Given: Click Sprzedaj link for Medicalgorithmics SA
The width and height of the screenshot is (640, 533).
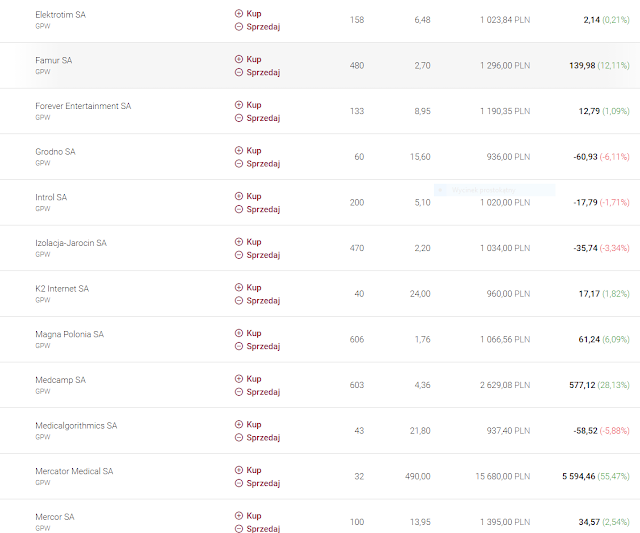Looking at the screenshot, I should (263, 438).
